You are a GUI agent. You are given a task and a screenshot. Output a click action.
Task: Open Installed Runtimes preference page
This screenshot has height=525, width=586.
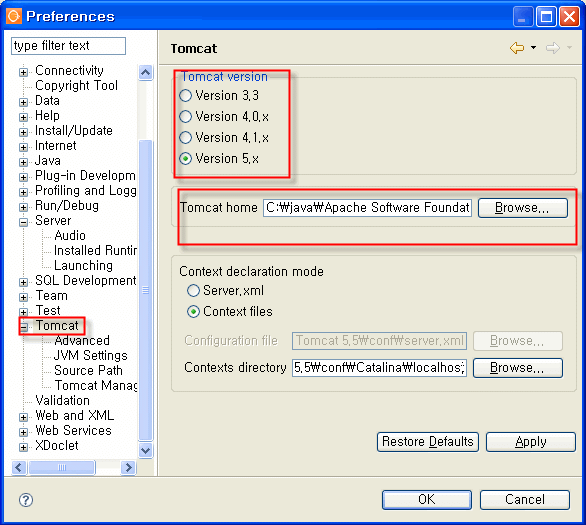click(95, 250)
